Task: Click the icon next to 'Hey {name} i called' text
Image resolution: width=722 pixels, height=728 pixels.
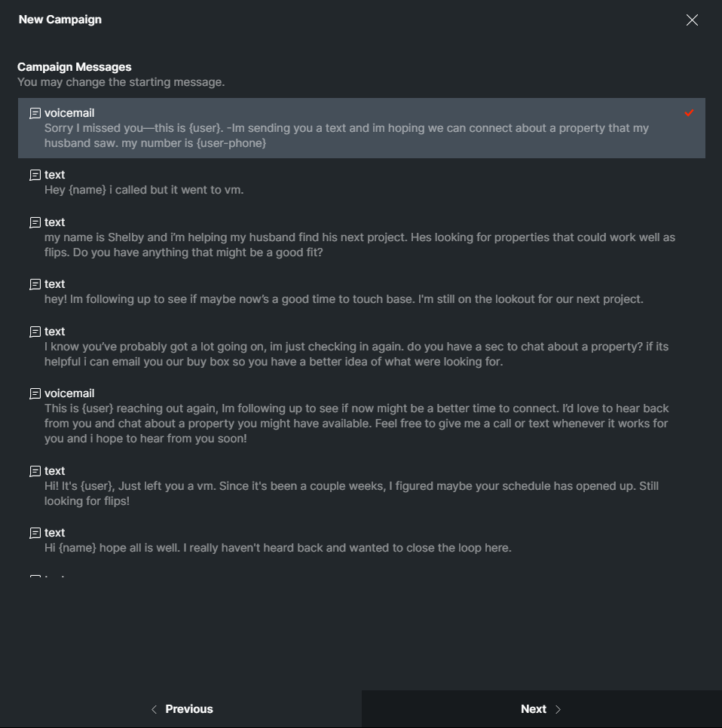Action: click(x=34, y=174)
